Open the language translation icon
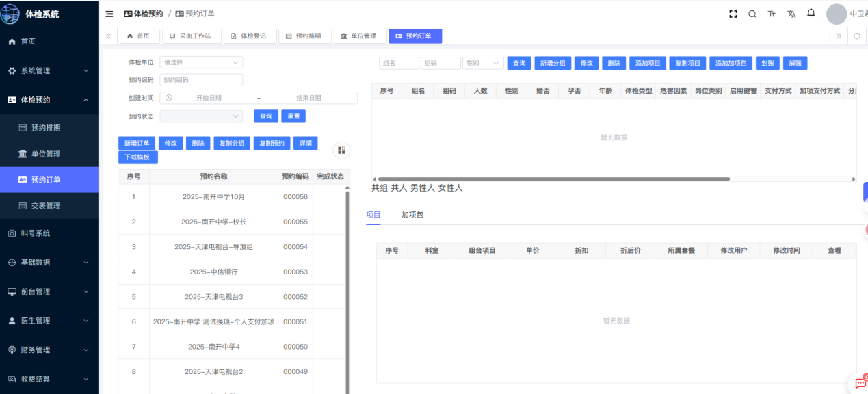The height and width of the screenshot is (394, 868). (x=791, y=14)
